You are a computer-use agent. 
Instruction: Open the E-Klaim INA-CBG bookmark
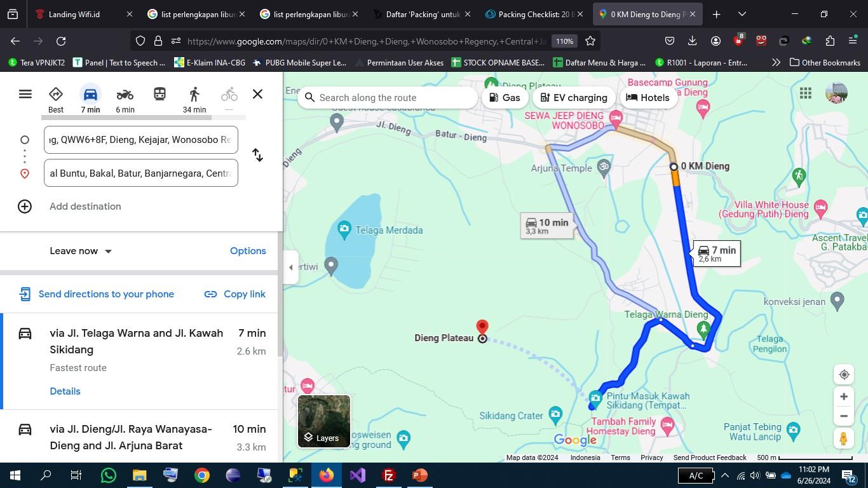(210, 62)
